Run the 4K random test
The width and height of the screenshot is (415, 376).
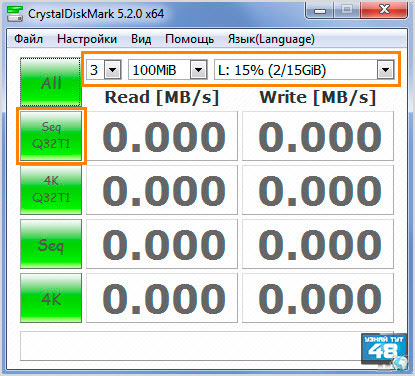[51, 298]
